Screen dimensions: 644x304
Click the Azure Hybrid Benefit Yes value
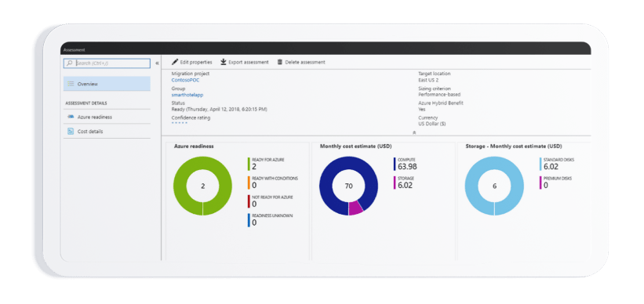[x=422, y=109]
